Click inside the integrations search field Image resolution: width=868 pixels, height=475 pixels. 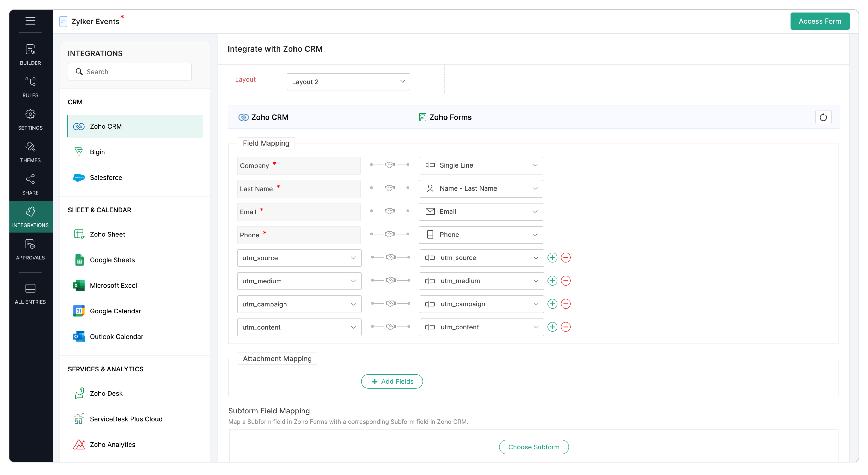[129, 72]
